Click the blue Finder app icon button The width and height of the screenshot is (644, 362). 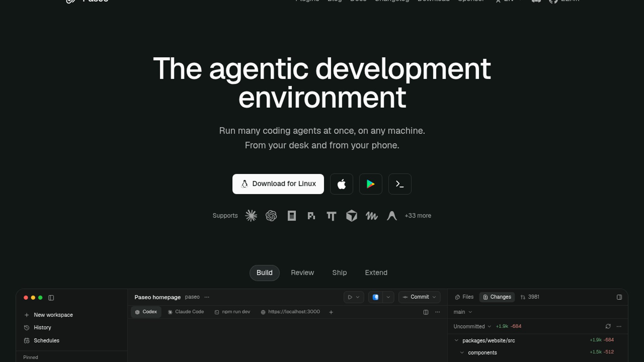[376, 297]
